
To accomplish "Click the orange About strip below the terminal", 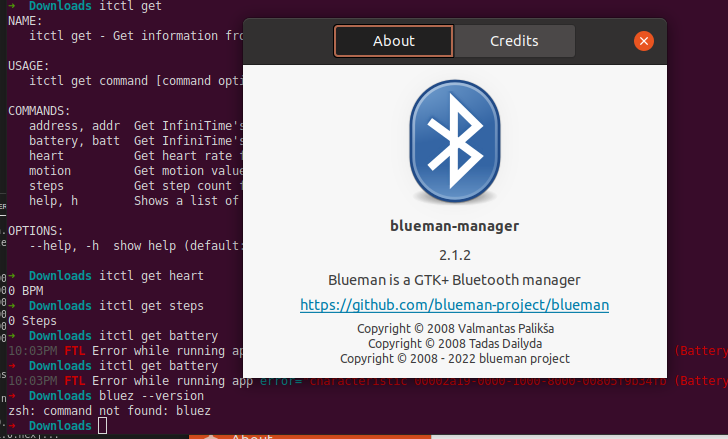I will 252,436.
